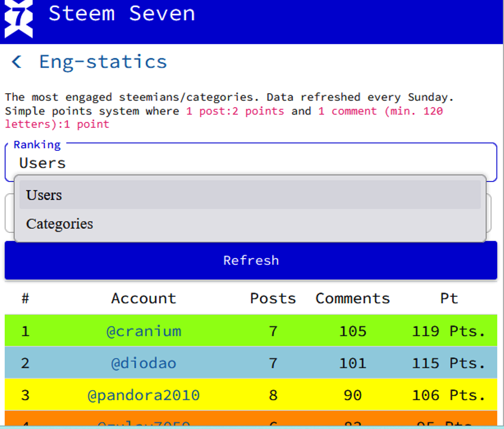The width and height of the screenshot is (504, 429).
Task: Click the Pt column header
Action: click(449, 298)
